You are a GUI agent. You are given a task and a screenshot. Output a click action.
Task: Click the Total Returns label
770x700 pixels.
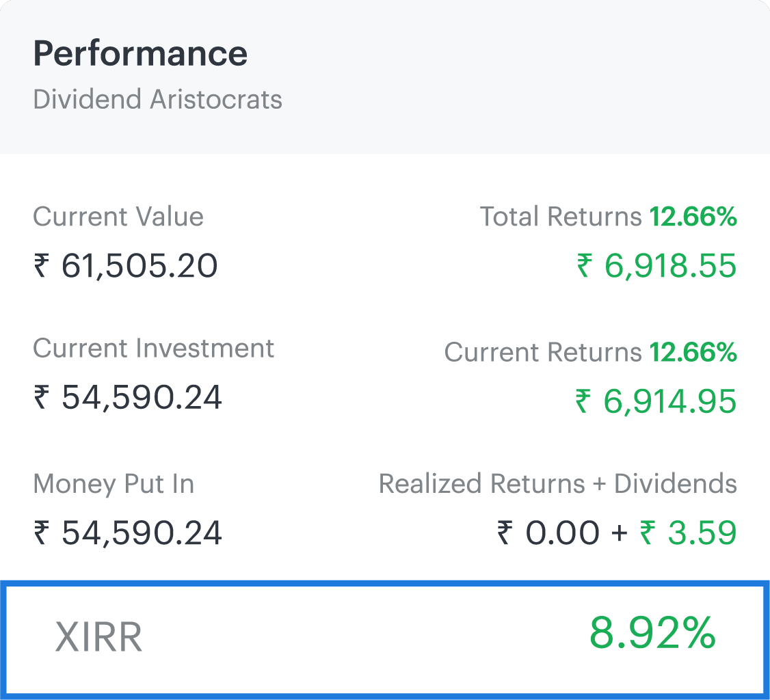(x=560, y=217)
